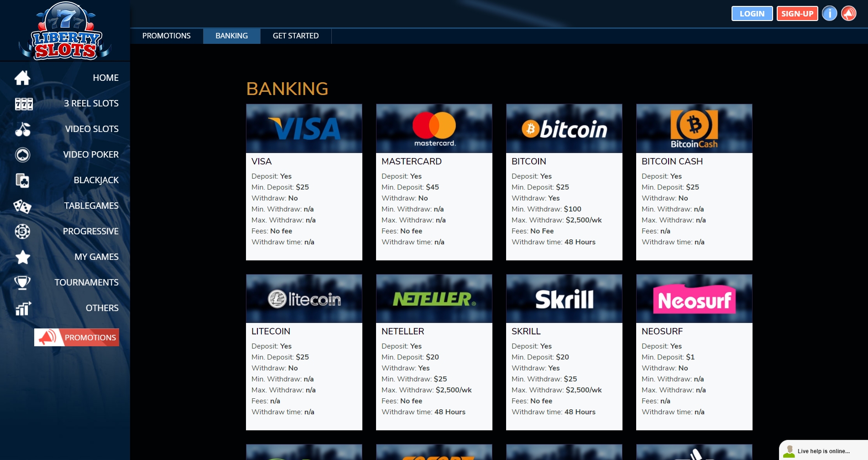Viewport: 868px width, 460px height.
Task: Open the Live help is online chat
Action: [823, 451]
